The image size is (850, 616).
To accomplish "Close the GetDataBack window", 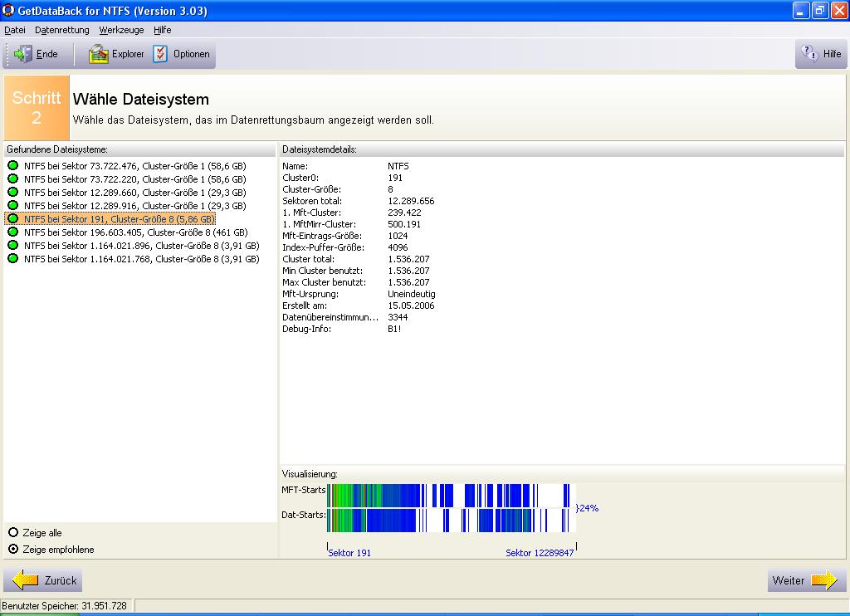I will [x=838, y=10].
